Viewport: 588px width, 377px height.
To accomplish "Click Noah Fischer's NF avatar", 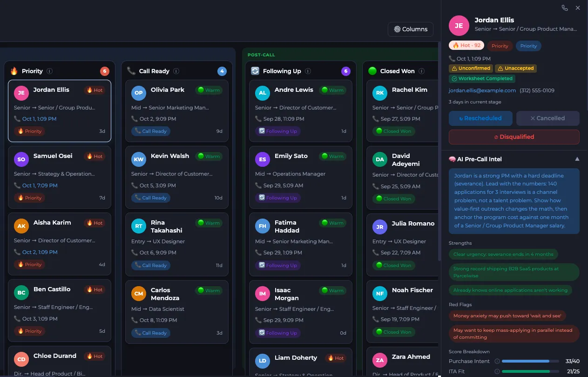I will point(380,294).
